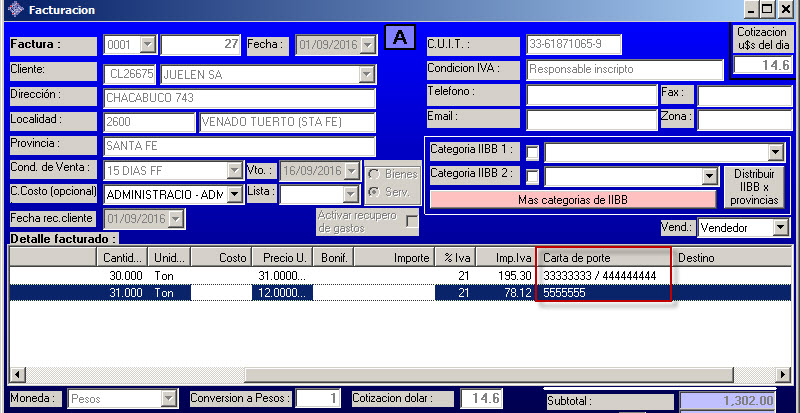This screenshot has width=800, height=413.
Task: Click the Telefono input field
Action: pos(592,95)
